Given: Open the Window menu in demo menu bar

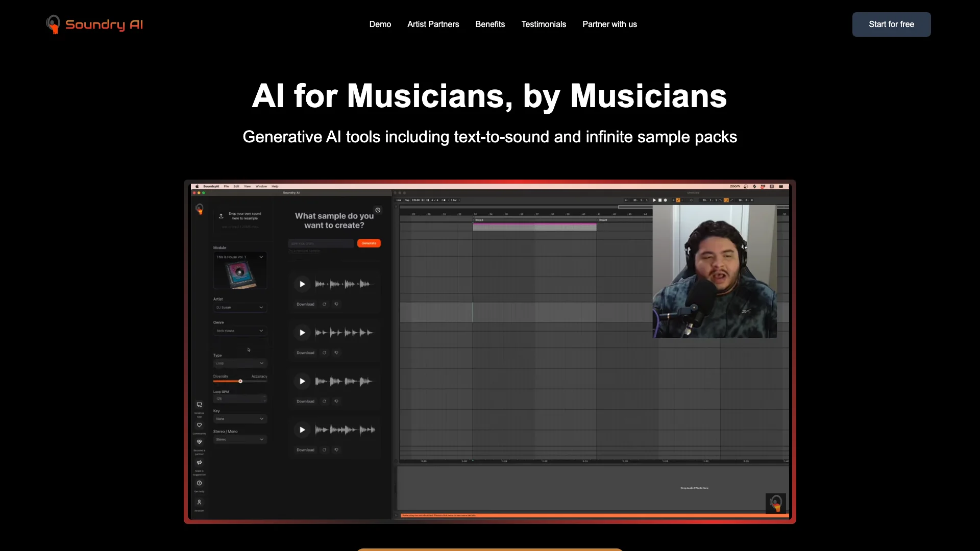Looking at the screenshot, I should click(261, 187).
